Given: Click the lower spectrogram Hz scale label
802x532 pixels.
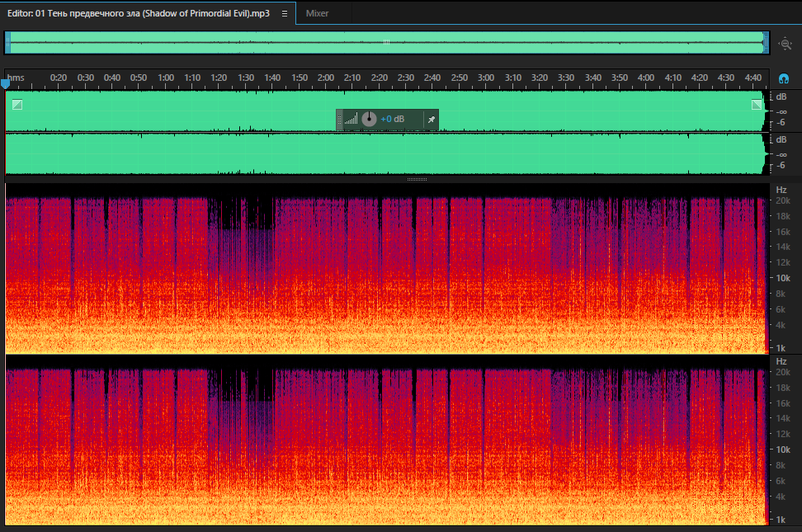Looking at the screenshot, I should click(x=781, y=361).
